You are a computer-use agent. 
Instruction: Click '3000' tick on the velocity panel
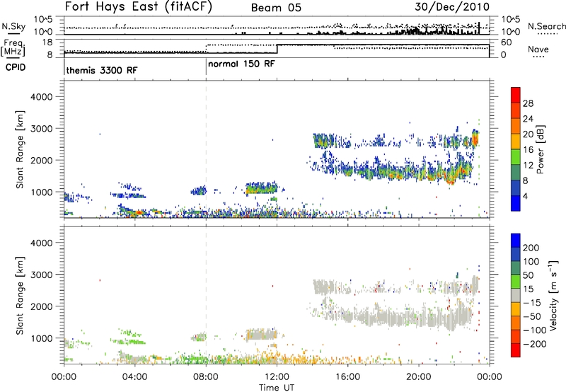pos(41,275)
